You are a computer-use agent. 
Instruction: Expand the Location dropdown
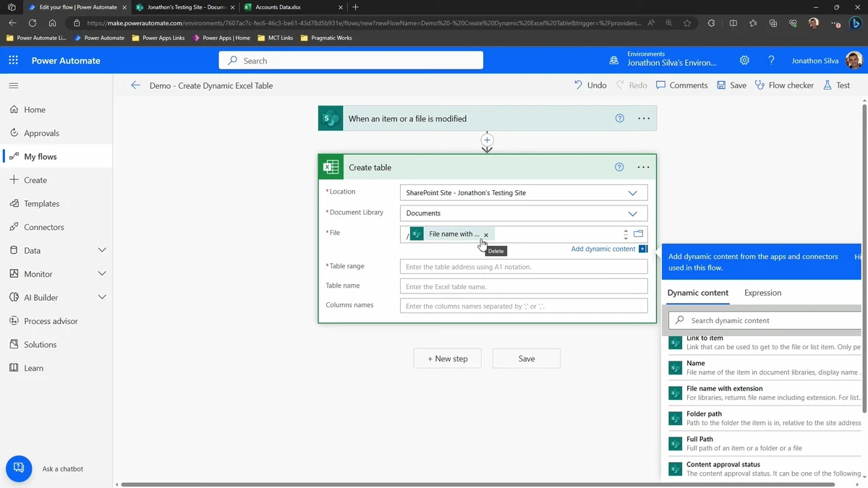(632, 193)
